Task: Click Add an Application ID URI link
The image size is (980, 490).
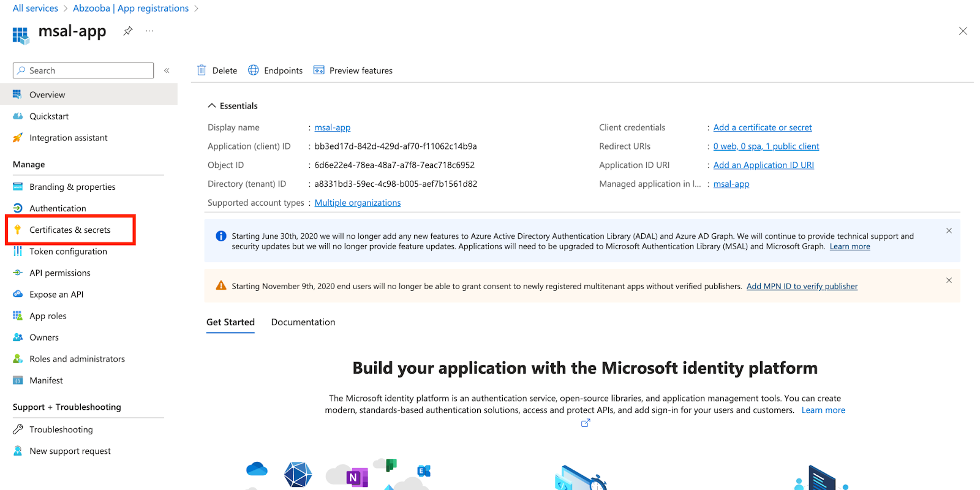Action: (x=764, y=165)
